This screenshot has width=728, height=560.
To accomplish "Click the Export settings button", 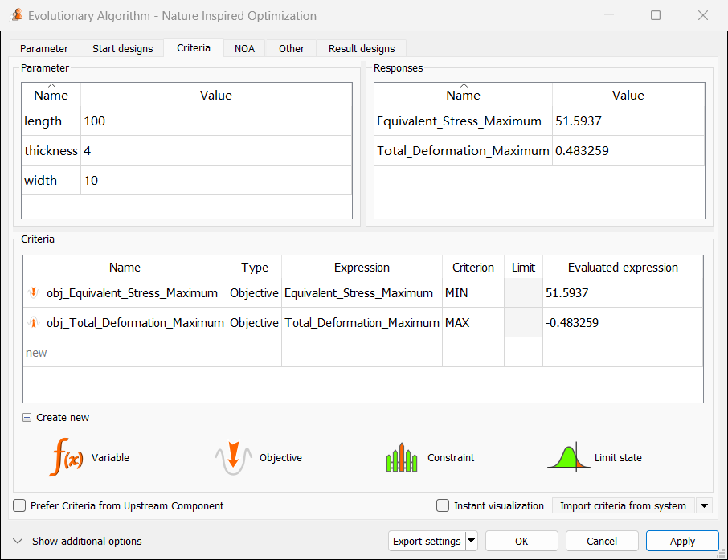I will 427,541.
